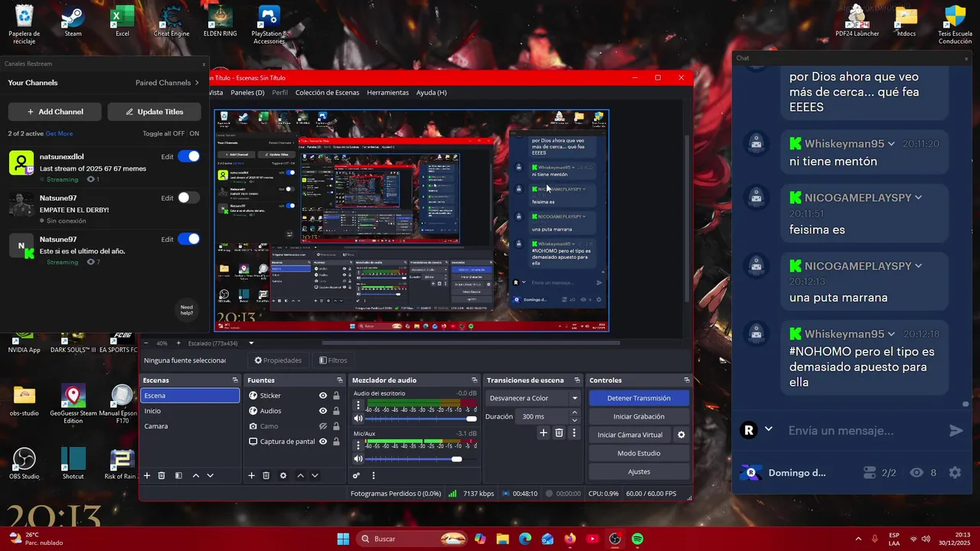Zoom out preview with minus icon
980x551 pixels.
[x=145, y=343]
